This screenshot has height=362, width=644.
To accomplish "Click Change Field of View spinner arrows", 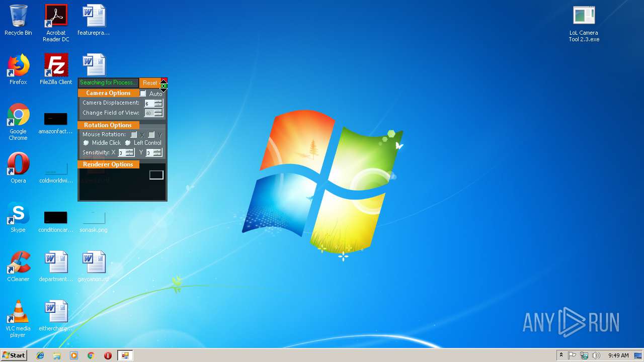I will (158, 113).
